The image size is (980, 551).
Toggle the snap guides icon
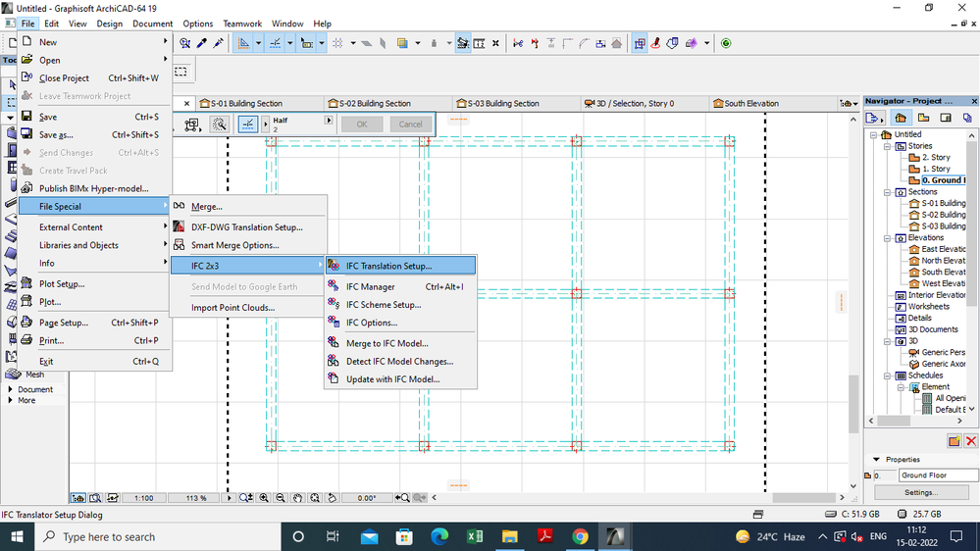point(275,43)
